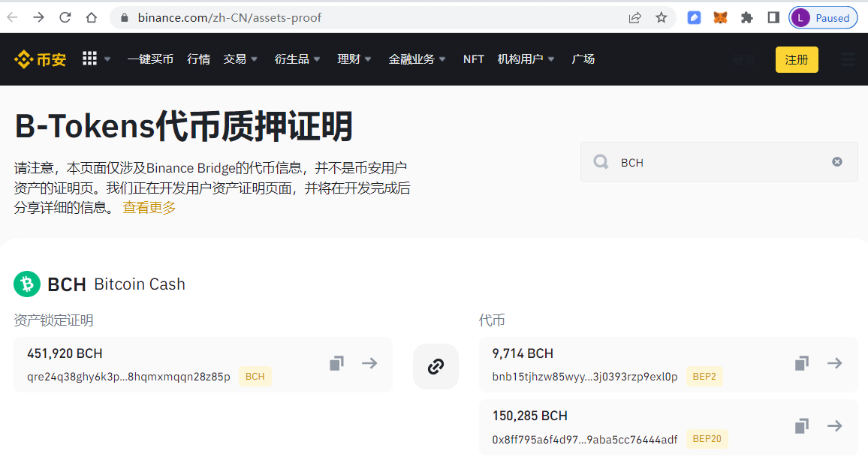The height and width of the screenshot is (466, 868).
Task: Click the 代币 column label
Action: pyautogui.click(x=492, y=320)
